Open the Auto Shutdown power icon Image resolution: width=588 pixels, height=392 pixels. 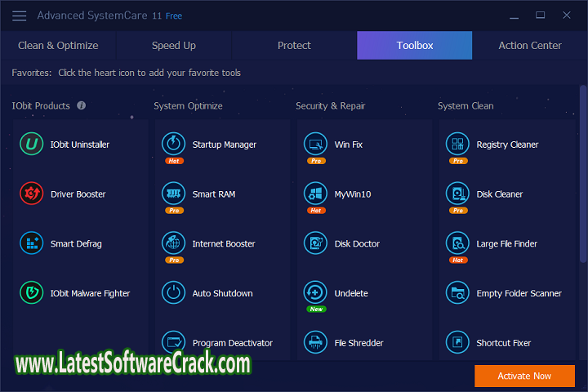point(174,292)
